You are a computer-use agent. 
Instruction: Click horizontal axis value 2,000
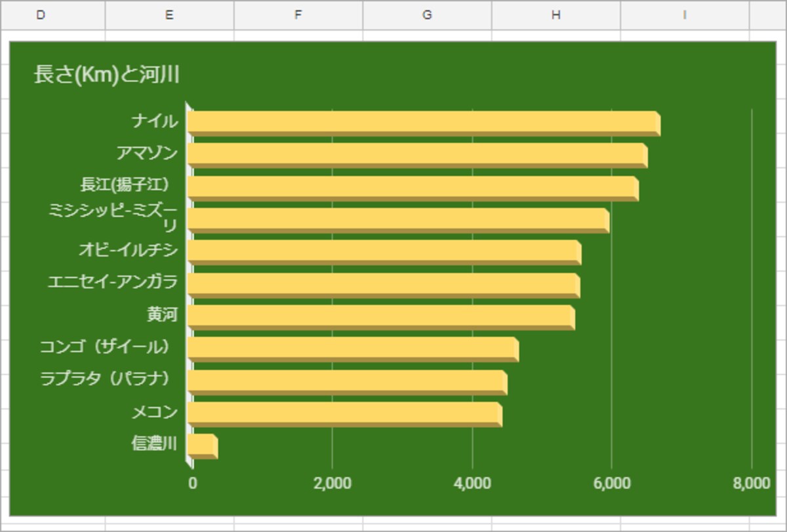333,483
